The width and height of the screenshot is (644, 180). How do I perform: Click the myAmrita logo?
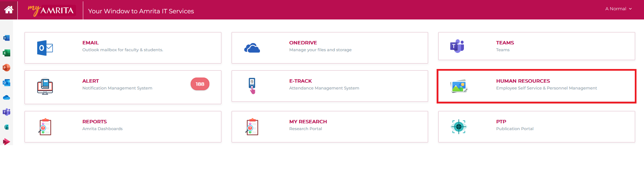point(51,10)
